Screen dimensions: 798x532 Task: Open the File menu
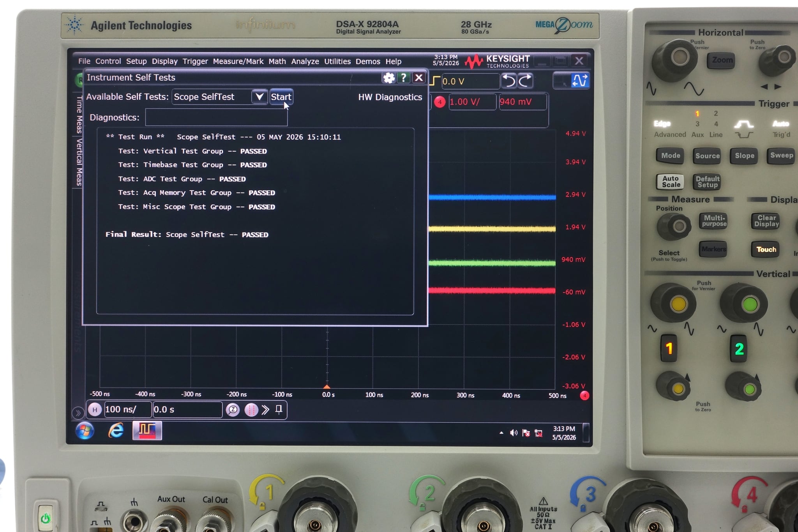pyautogui.click(x=84, y=61)
